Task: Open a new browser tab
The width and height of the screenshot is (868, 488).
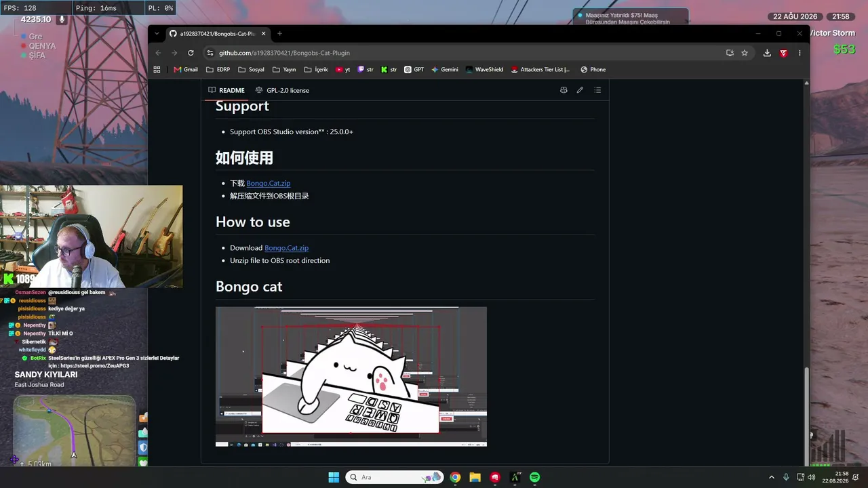Action: [279, 33]
